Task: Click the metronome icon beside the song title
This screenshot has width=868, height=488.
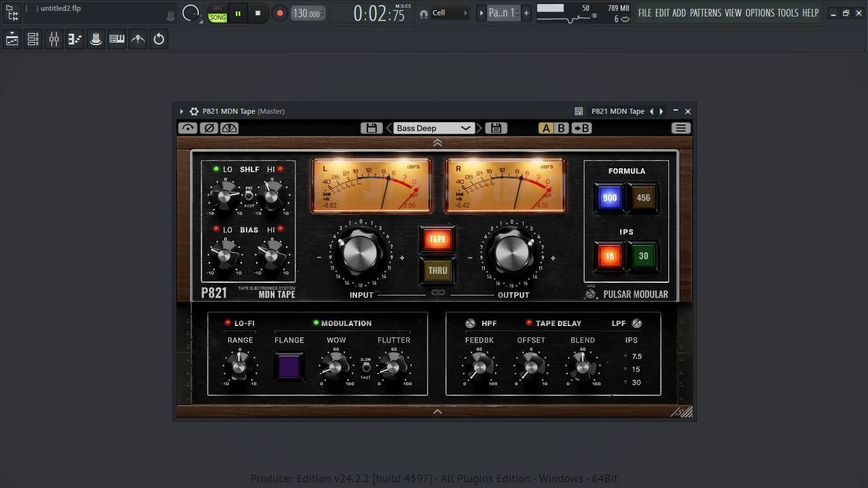Action: point(170,16)
